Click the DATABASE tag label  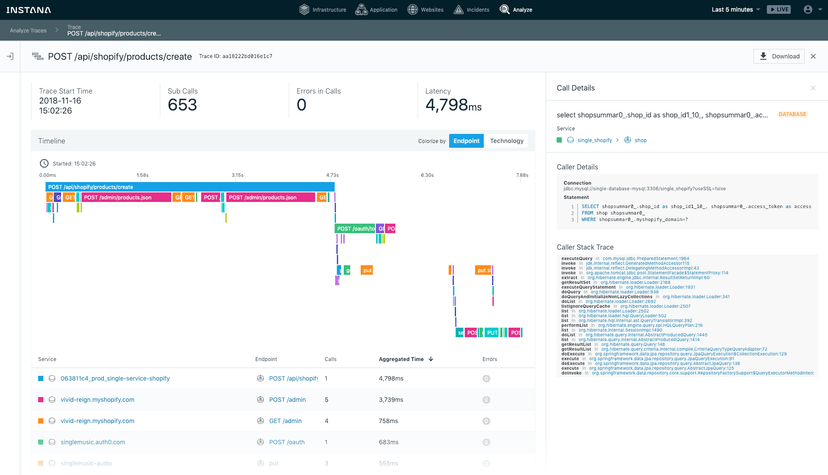pos(792,115)
